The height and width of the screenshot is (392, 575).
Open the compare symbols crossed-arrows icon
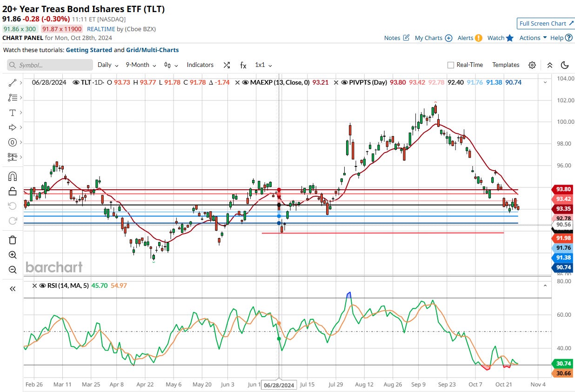click(x=227, y=65)
